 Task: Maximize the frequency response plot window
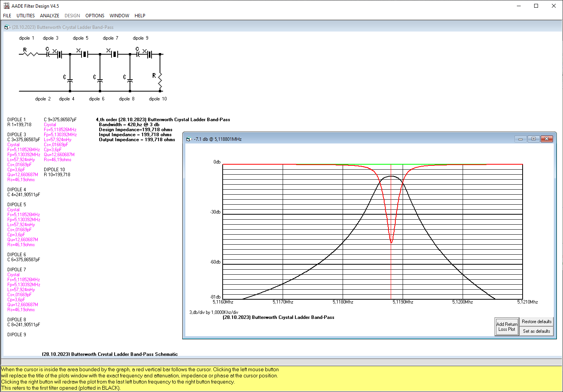[533, 139]
